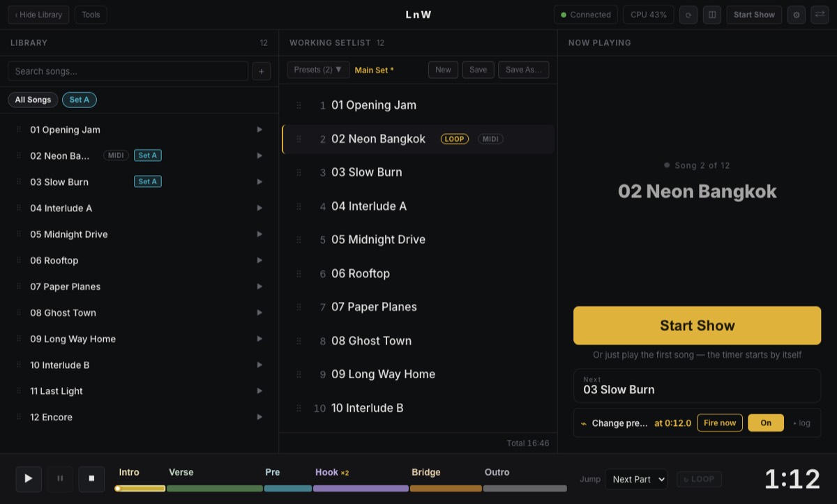Click Start Show in top bar
The image size is (837, 504).
(754, 15)
